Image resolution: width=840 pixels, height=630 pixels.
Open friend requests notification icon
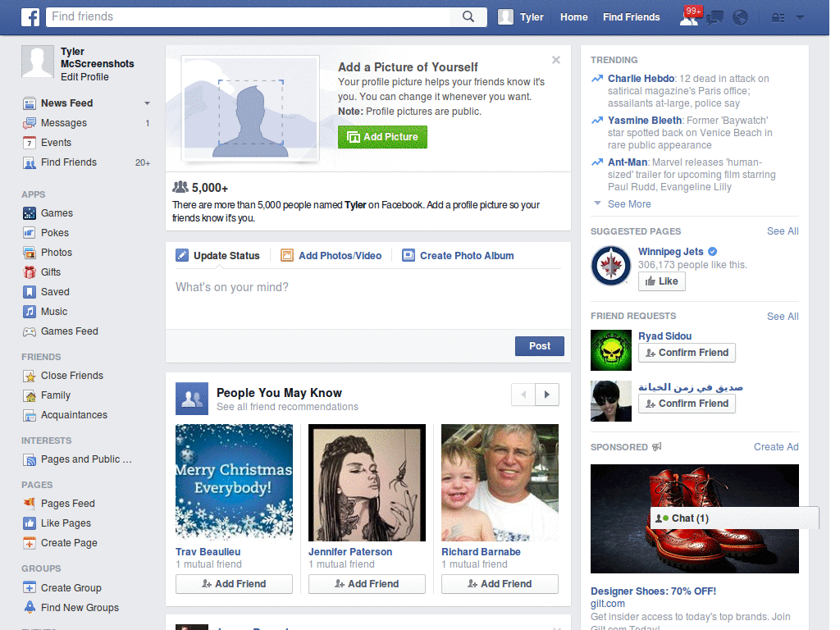point(689,18)
